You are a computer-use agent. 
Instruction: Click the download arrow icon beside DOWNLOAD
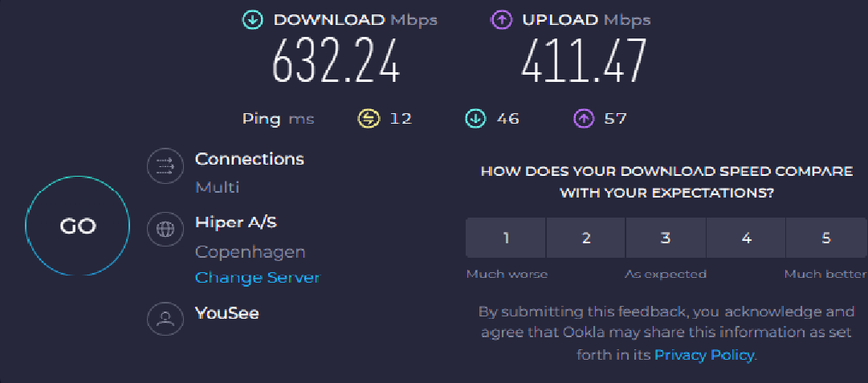point(253,20)
